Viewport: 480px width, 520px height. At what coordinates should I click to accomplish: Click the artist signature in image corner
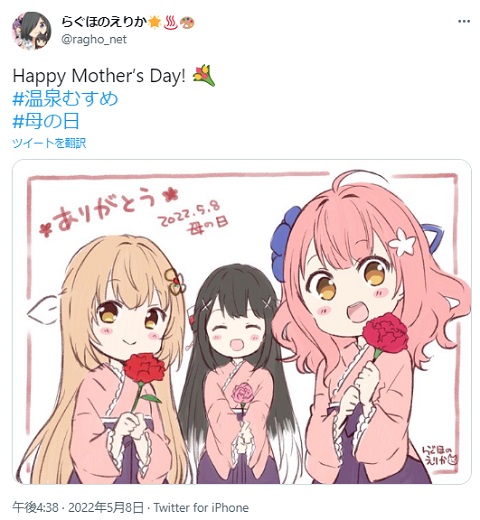tap(440, 456)
